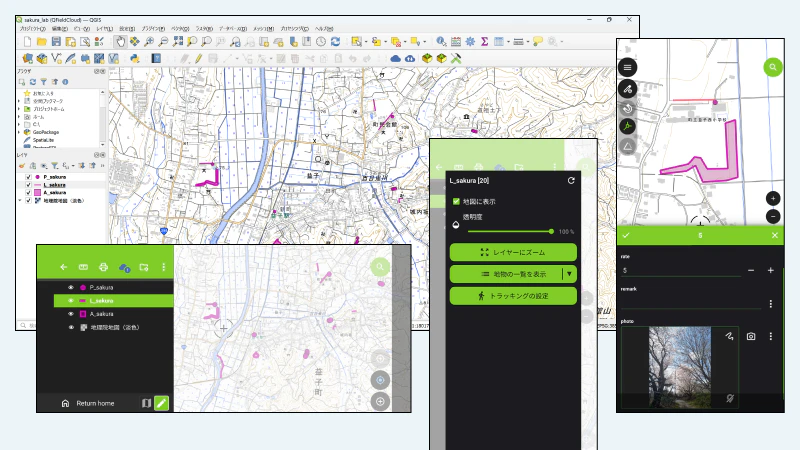Hide 地理院地図 layer via QField eye icon
The image size is (800, 450).
click(x=71, y=328)
